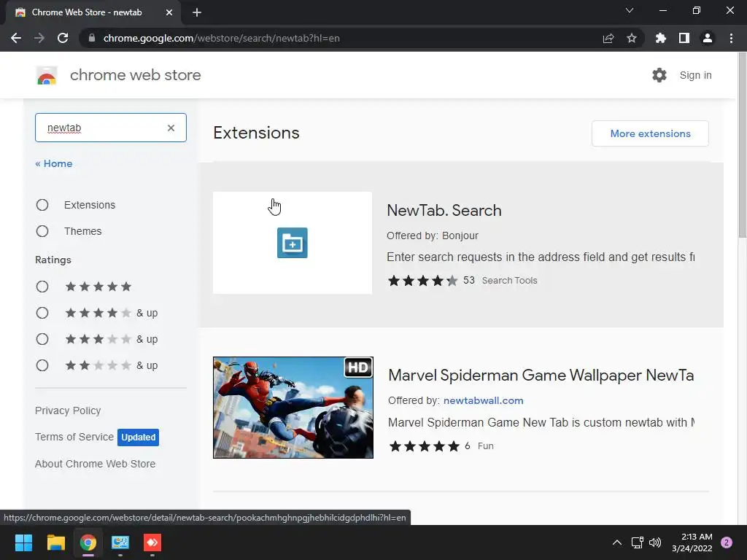Click the page vertical scrollbar
The image size is (747, 560).
tap(742, 144)
